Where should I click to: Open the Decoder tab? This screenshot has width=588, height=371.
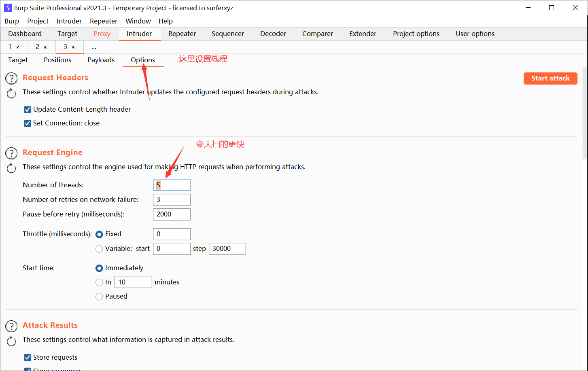pyautogui.click(x=273, y=34)
